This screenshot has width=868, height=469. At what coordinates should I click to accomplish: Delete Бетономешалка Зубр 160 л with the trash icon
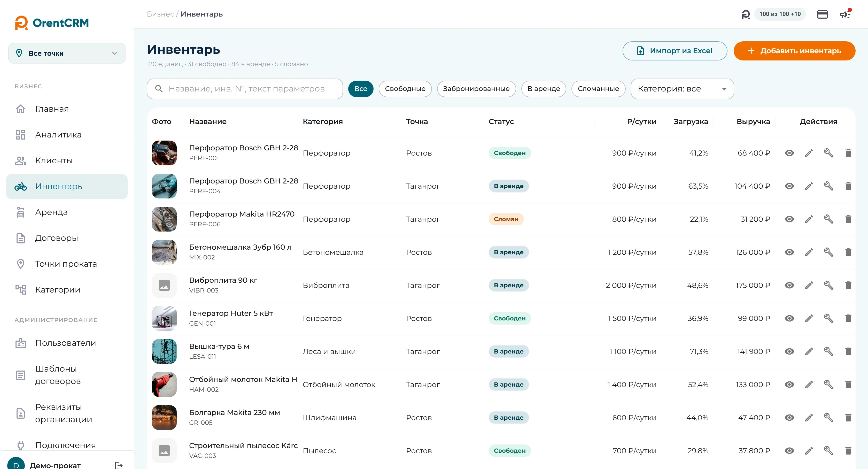[x=848, y=252]
